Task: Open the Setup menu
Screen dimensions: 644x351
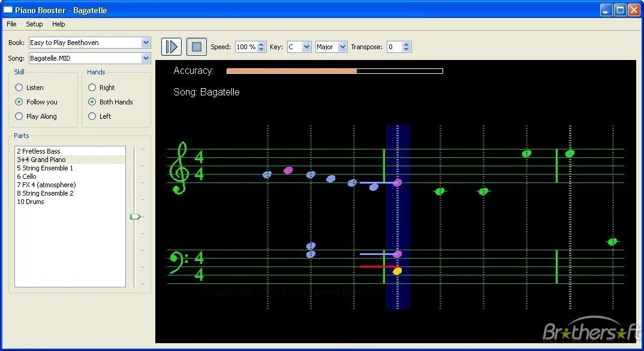Action: point(34,24)
